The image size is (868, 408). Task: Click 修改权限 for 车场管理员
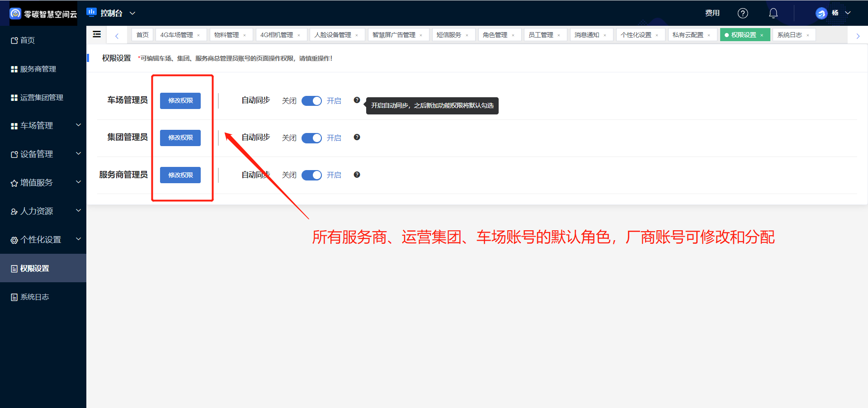180,100
